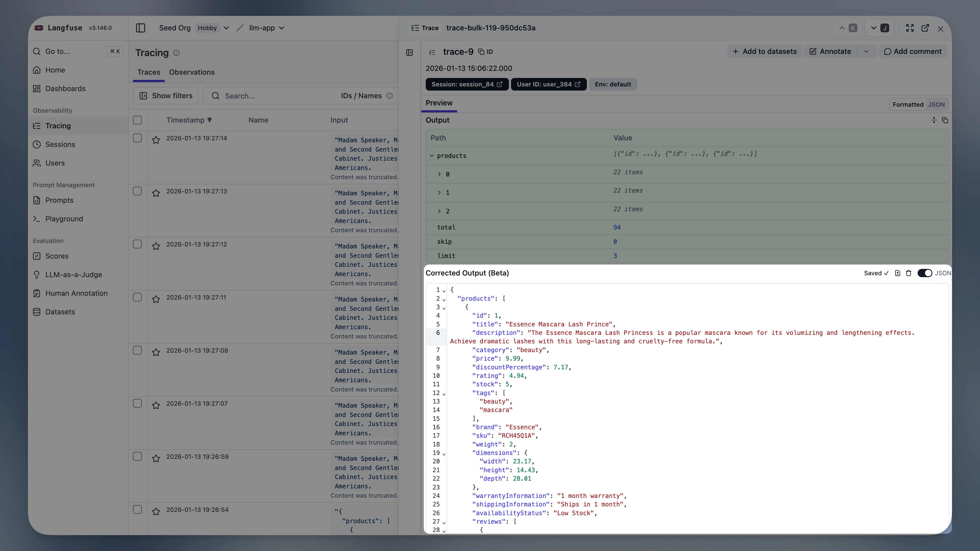Viewport: 980px width, 551px height.
Task: Check the select-all traces checkbox
Action: (137, 120)
